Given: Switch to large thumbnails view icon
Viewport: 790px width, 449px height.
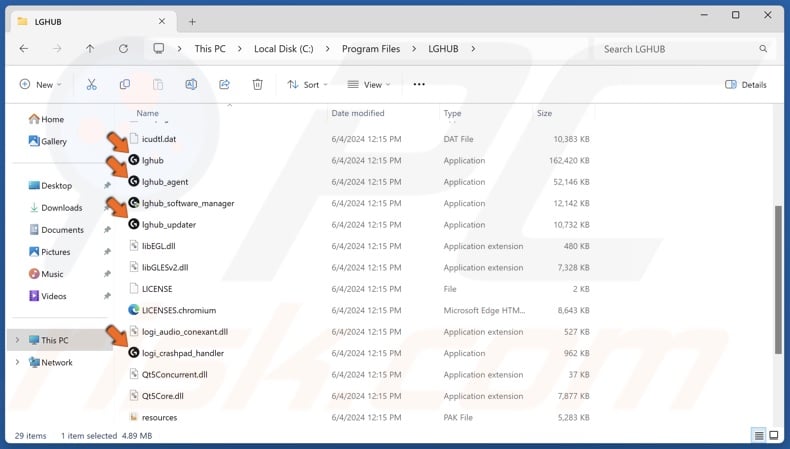Looking at the screenshot, I should [774, 435].
